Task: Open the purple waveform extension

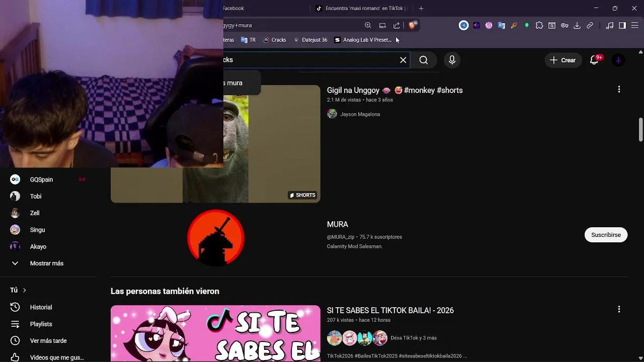Action: pos(476,25)
